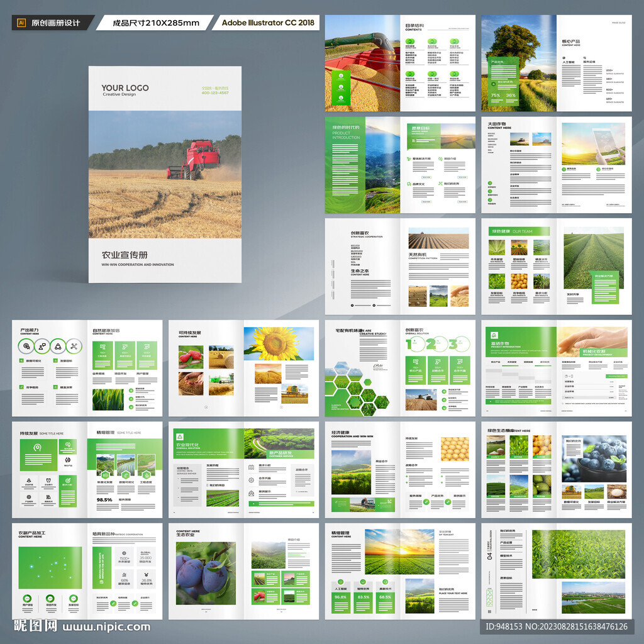The width and height of the screenshot is (644, 644).
Task: Click the '高质作物' green banner title
Action: pyautogui.click(x=500, y=343)
